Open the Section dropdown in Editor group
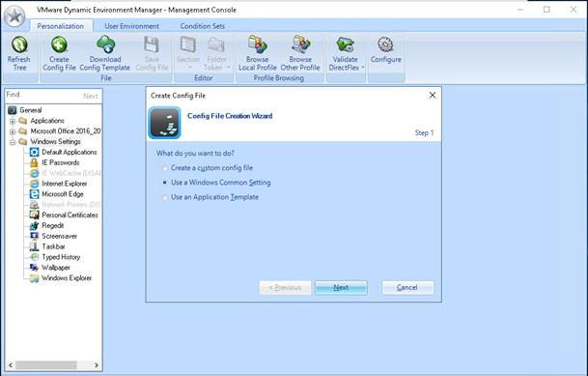588x376 pixels. [x=188, y=54]
